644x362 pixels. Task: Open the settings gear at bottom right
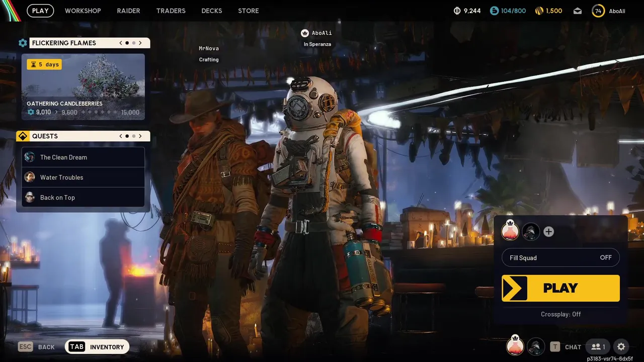click(621, 347)
